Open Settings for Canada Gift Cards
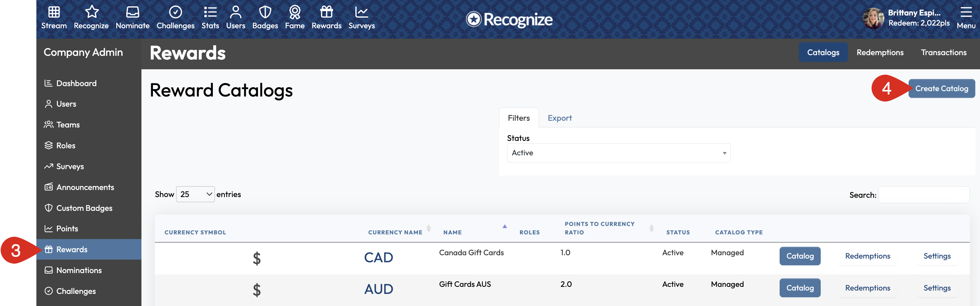Screen dimensions: 980x306 pos(937,256)
